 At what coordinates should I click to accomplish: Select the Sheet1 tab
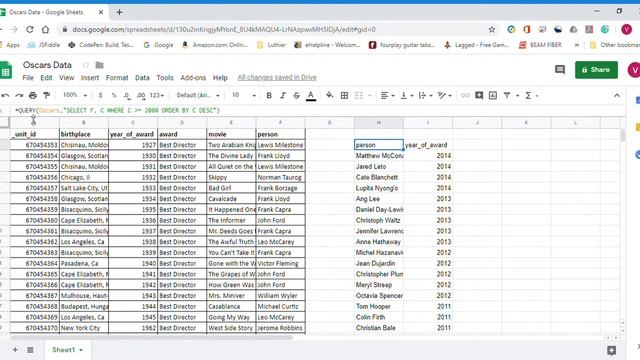click(x=67, y=350)
